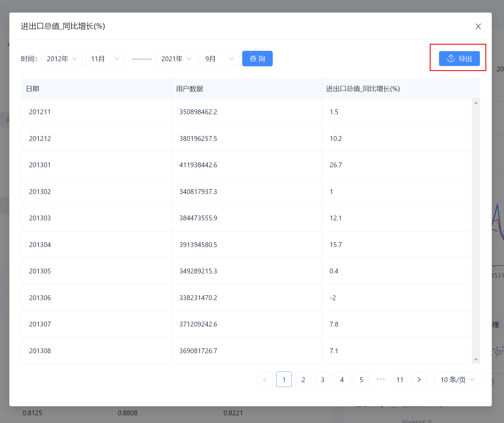Click growth value 10.2
Image resolution: width=504 pixels, height=423 pixels.
pos(336,139)
